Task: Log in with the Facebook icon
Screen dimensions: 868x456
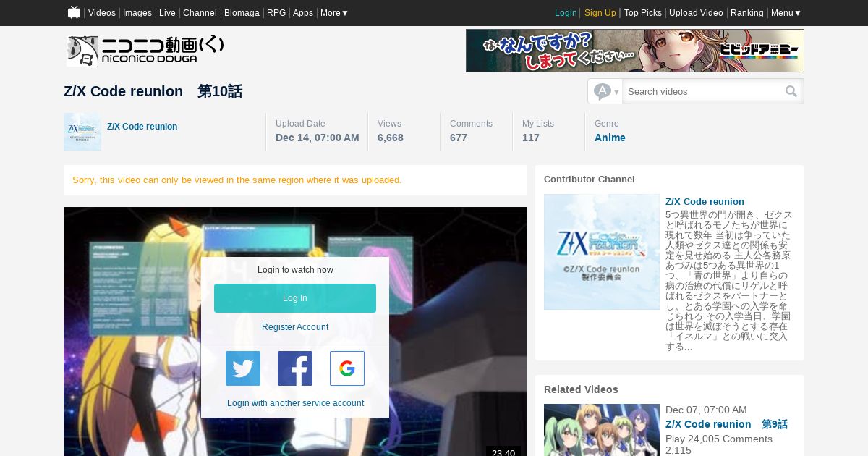Action: 295,368
